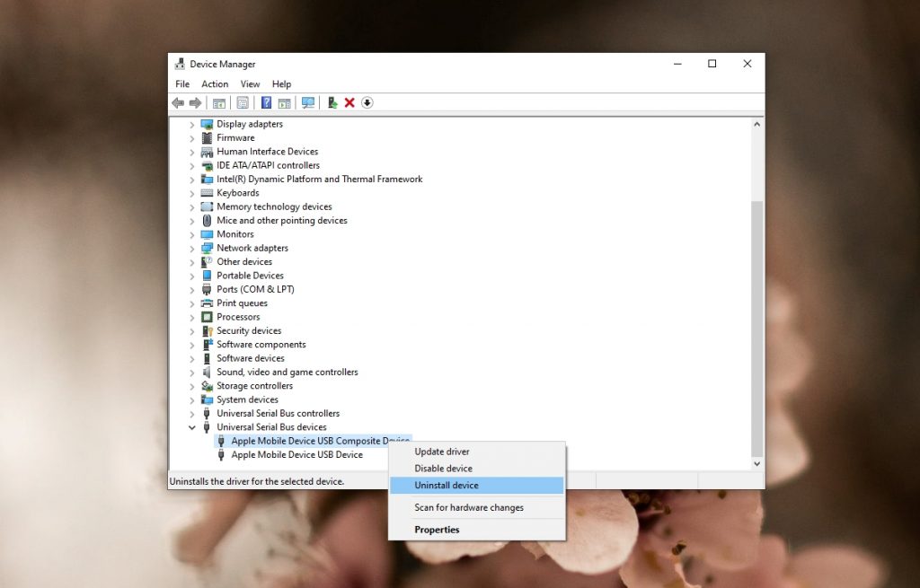This screenshot has width=920, height=588.
Task: Select Apple Mobile Device USB Device entry
Action: point(298,454)
